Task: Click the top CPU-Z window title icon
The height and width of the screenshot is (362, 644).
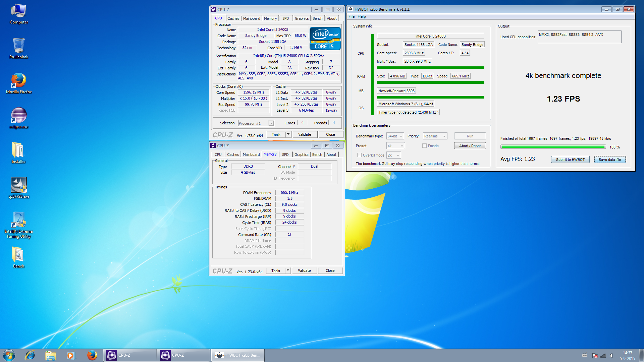Action: pyautogui.click(x=213, y=10)
